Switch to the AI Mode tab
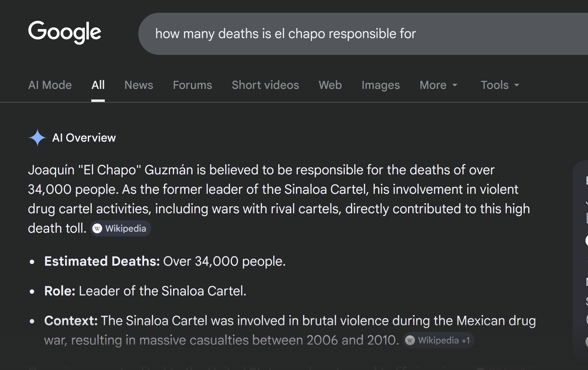 coord(50,85)
